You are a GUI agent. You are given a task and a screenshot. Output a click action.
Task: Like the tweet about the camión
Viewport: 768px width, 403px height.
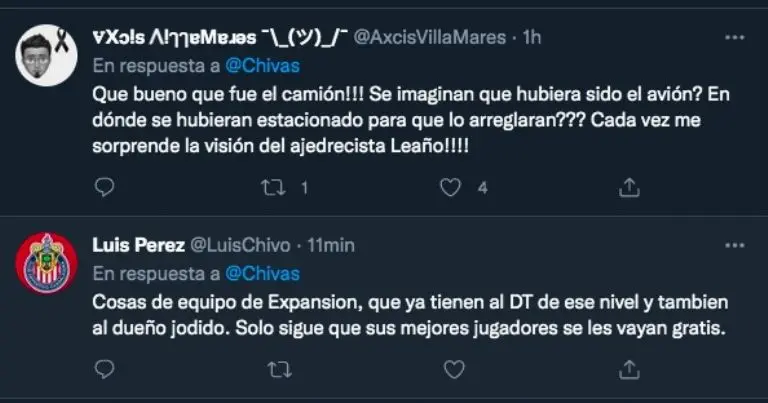450,188
